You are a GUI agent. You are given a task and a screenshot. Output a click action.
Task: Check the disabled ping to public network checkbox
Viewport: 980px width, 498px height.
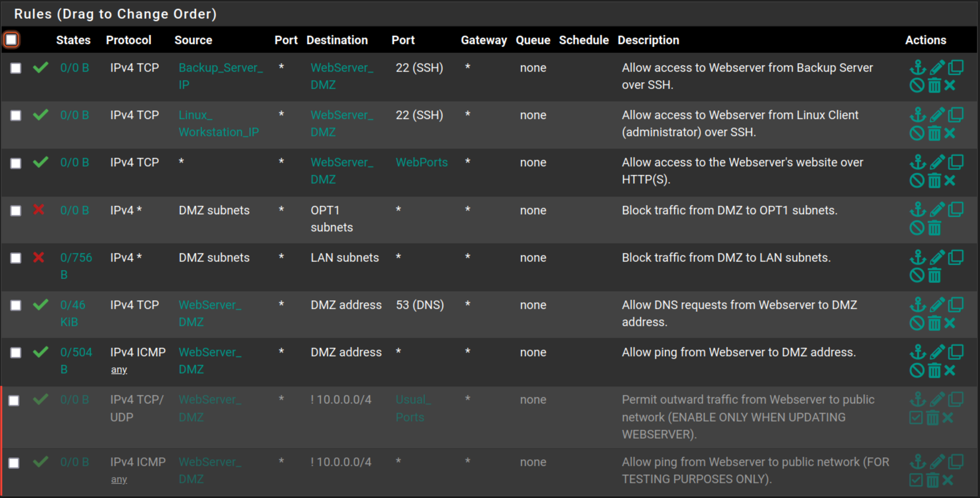coord(14,463)
